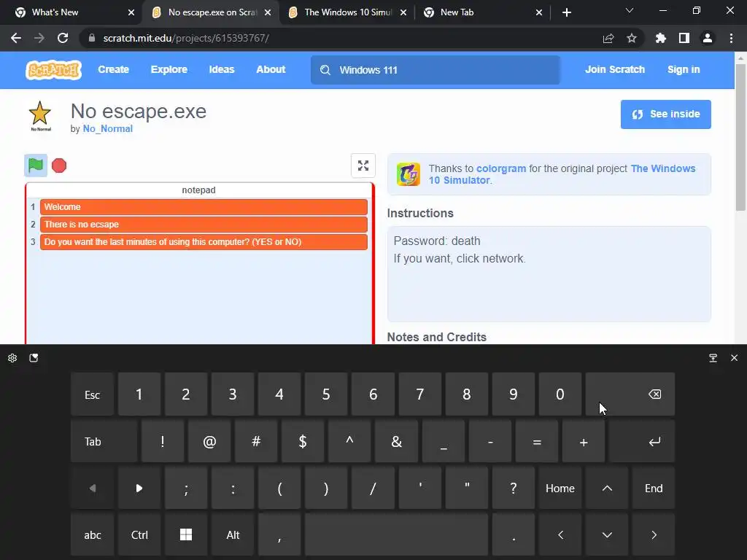Toggle the browser side panel
Screen dimensions: 747x560
coord(684,38)
